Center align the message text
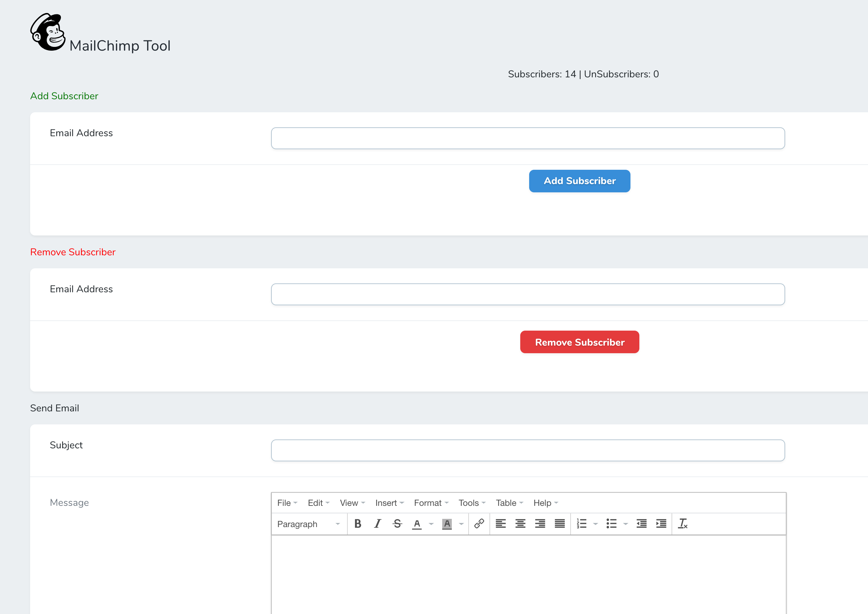The height and width of the screenshot is (614, 868). 520,524
